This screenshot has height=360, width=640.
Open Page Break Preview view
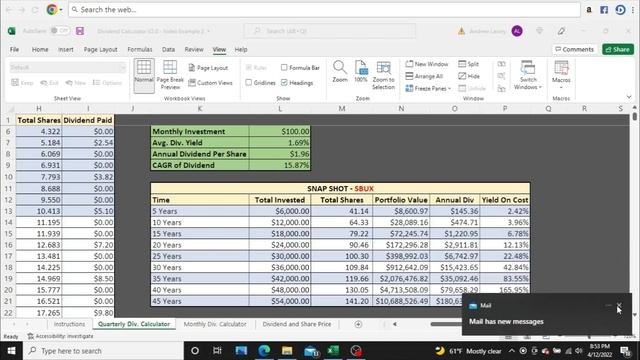coord(170,76)
